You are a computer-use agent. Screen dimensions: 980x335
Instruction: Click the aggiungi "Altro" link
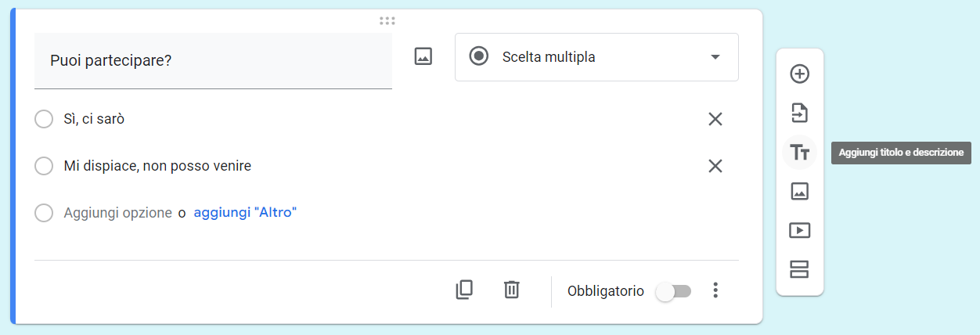click(245, 213)
